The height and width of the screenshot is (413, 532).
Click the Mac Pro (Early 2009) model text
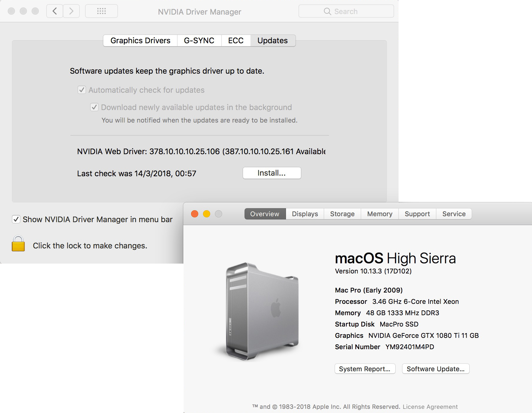tap(369, 290)
